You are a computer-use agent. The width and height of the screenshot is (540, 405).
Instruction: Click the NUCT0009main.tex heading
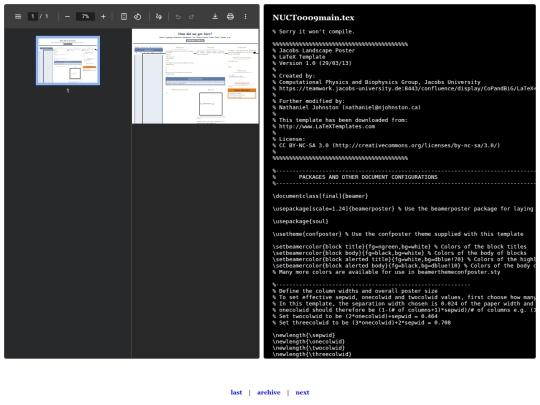click(313, 18)
